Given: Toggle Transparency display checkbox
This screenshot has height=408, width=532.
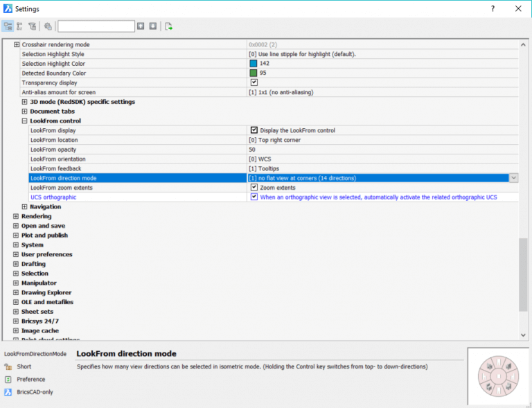Looking at the screenshot, I should tap(254, 82).
